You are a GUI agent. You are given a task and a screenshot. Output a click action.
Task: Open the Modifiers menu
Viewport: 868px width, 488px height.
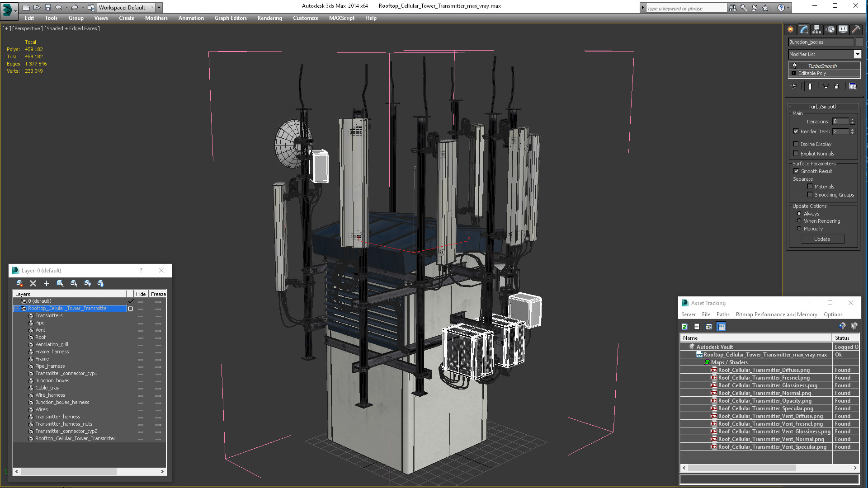pyautogui.click(x=156, y=18)
